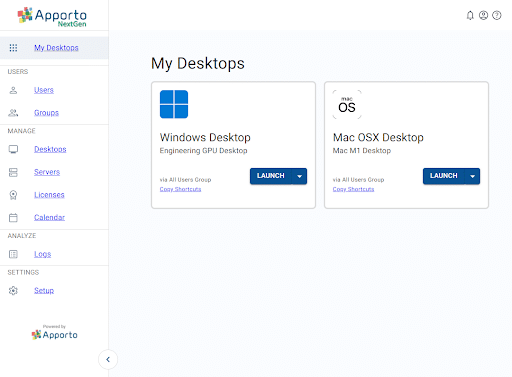Collapse the sidebar with the chevron button
The width and height of the screenshot is (512, 377).
(108, 359)
